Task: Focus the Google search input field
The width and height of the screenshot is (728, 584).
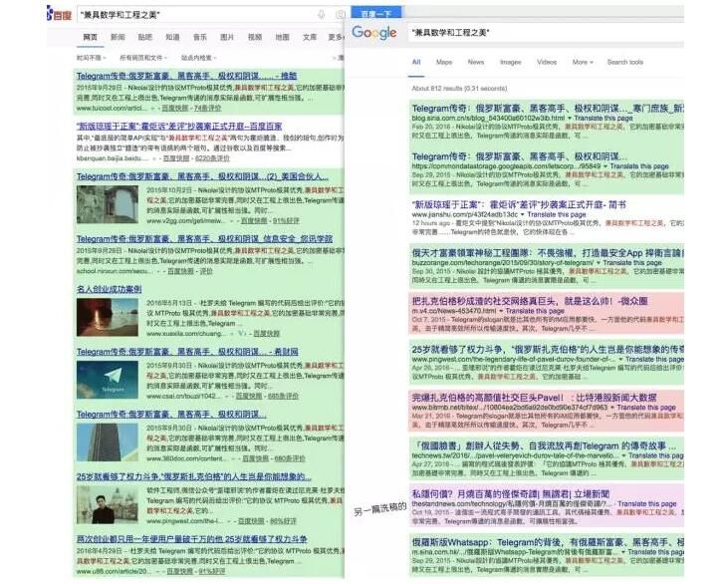Action: point(546,33)
